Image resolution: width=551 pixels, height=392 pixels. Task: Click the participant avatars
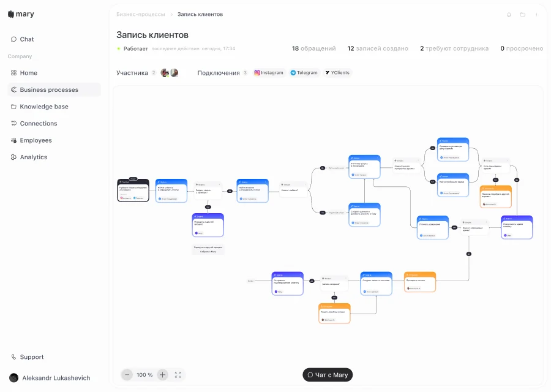(170, 73)
